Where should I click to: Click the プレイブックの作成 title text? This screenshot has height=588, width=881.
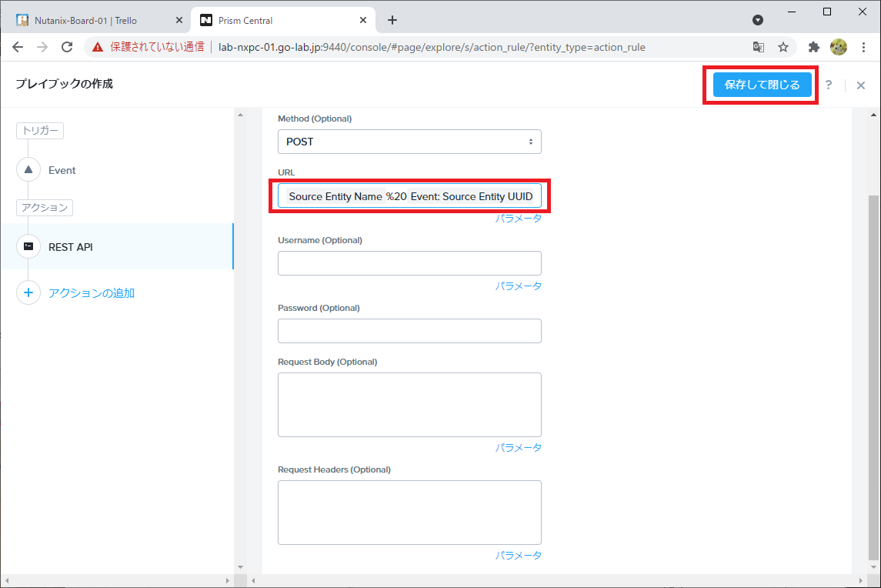click(64, 84)
